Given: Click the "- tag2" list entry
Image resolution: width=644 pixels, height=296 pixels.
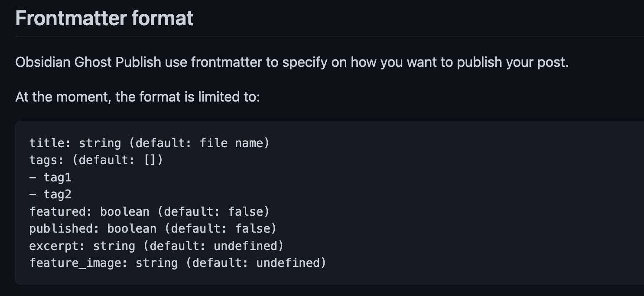Looking at the screenshot, I should tap(50, 194).
